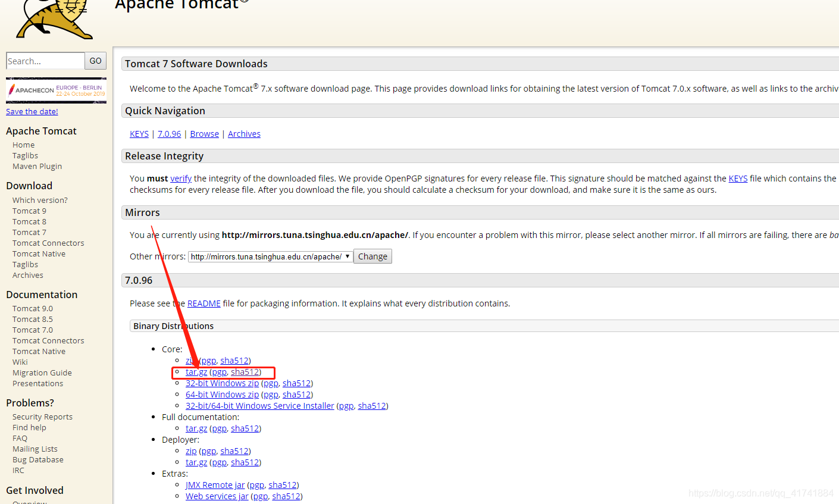Open sha512 for JMX Remote jar

[x=283, y=485]
